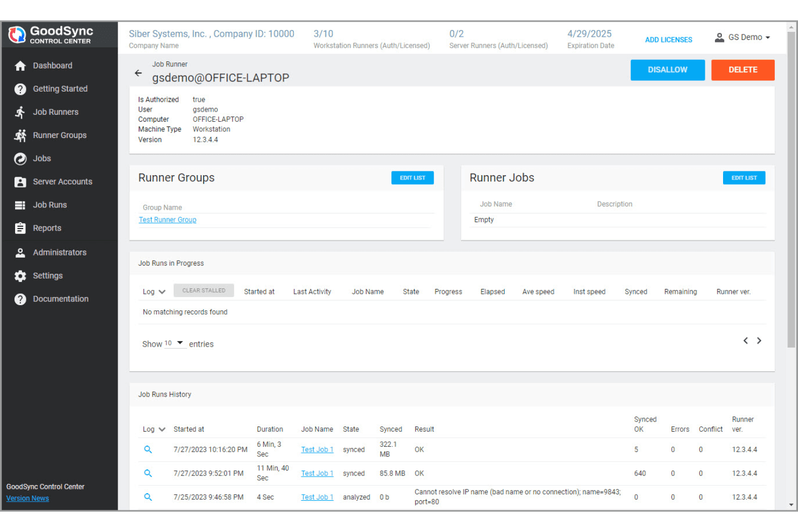
Task: View log for 7/25/2023 9:46:58 PM run
Action: tap(148, 497)
